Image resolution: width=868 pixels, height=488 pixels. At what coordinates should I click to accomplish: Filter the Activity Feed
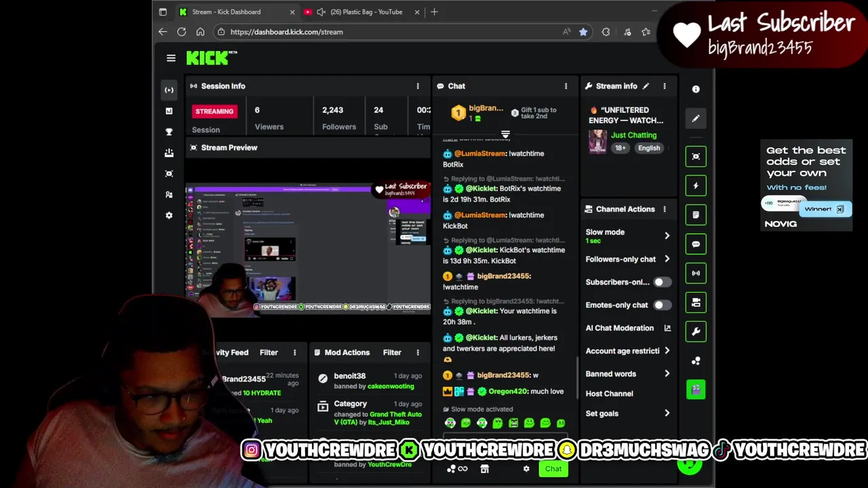coord(269,352)
